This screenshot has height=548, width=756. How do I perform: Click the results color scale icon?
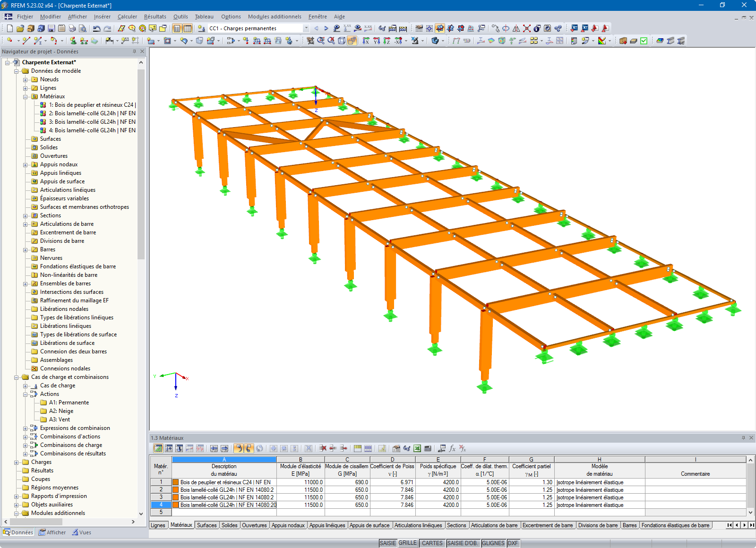[601, 41]
